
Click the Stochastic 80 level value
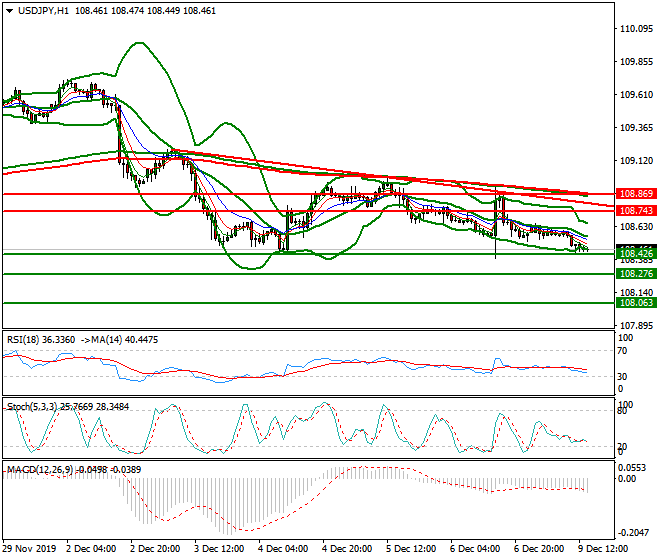pyautogui.click(x=624, y=409)
